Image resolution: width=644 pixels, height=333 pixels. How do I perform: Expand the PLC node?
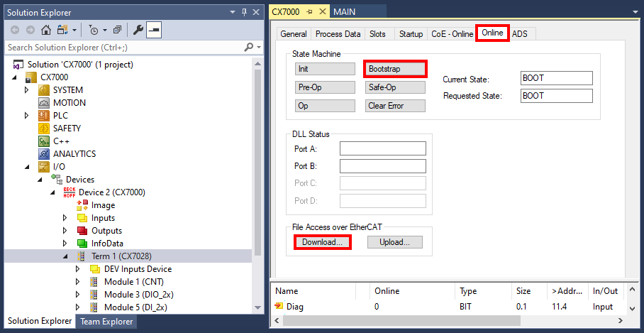point(27,116)
